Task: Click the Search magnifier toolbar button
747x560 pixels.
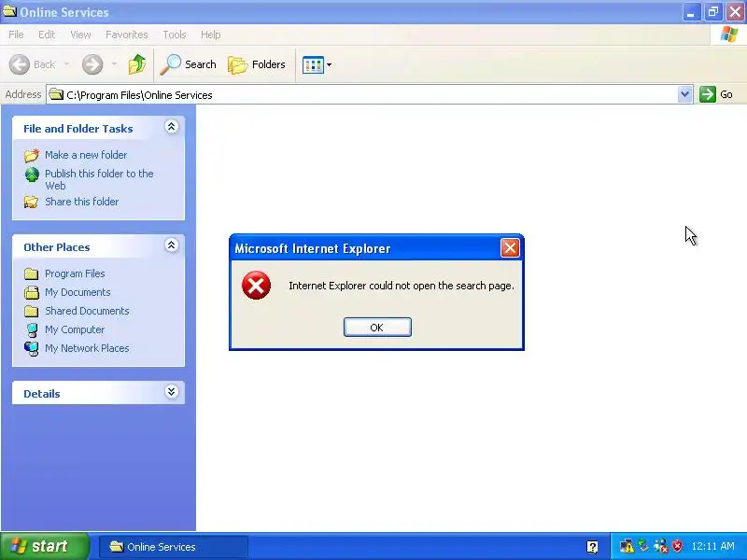Action: 189,64
